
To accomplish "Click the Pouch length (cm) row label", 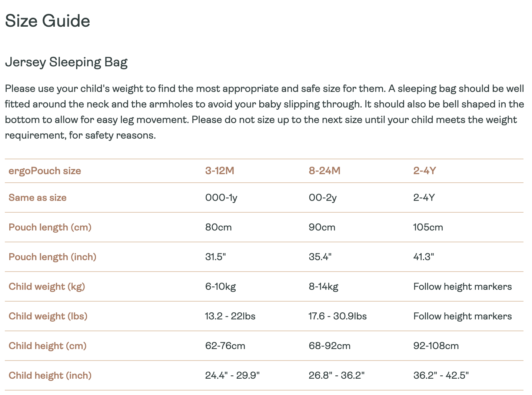I will tap(50, 227).
